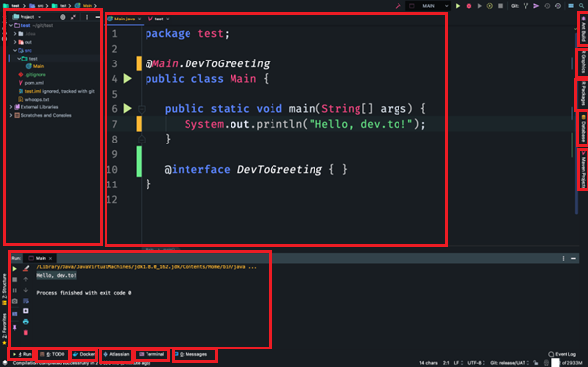
Task: Print the console output
Action: (x=25, y=322)
